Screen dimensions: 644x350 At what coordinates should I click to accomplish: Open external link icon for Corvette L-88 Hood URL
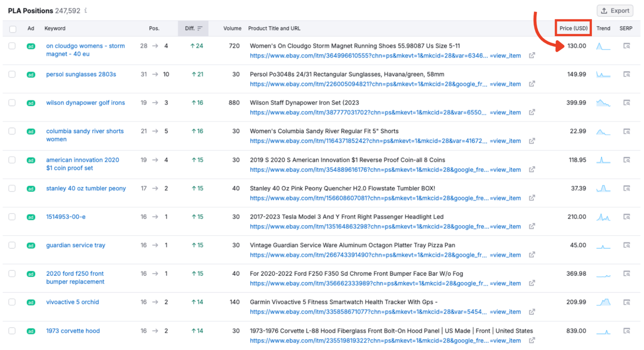pyautogui.click(x=532, y=340)
